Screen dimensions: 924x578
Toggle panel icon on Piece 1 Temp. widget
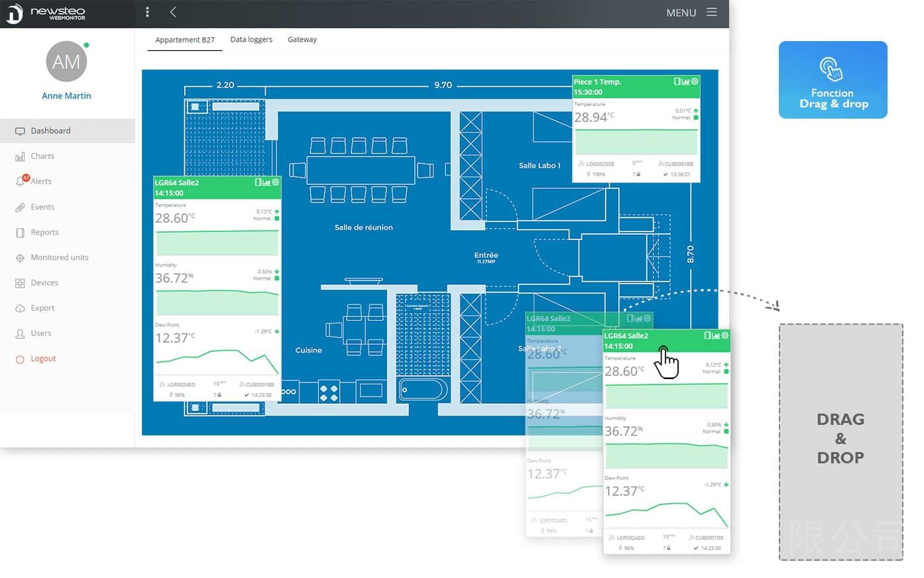click(x=677, y=82)
